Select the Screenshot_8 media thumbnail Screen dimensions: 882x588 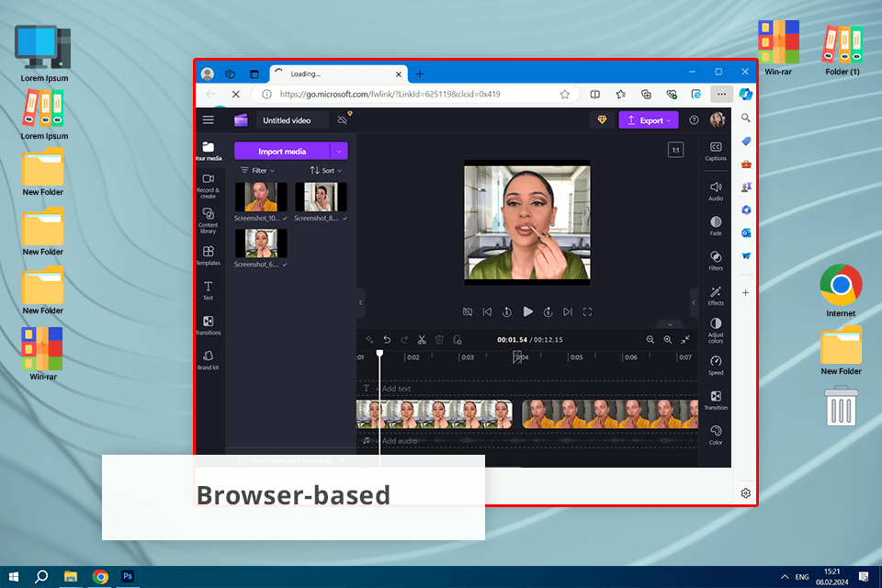pyautogui.click(x=321, y=197)
